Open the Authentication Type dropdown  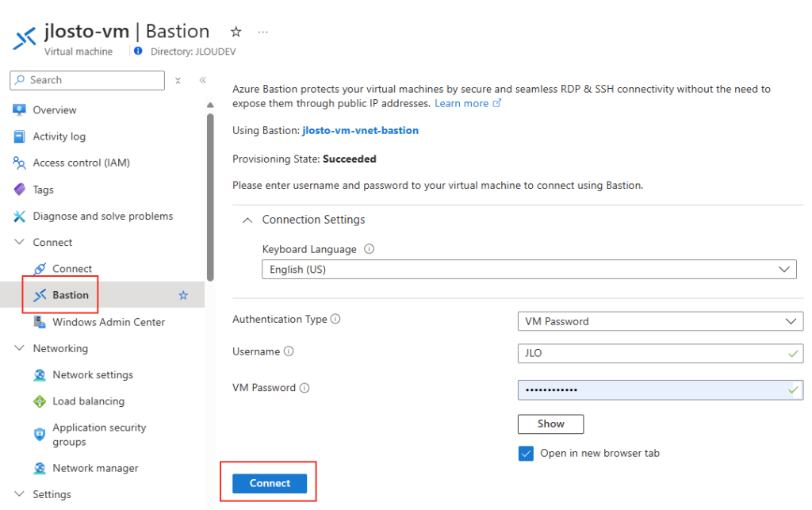pyautogui.click(x=661, y=321)
